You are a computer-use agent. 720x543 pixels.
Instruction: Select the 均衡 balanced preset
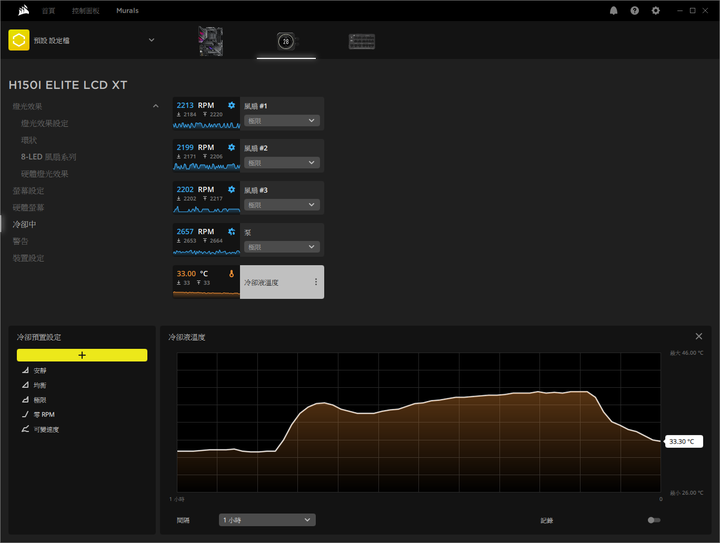tap(40, 385)
